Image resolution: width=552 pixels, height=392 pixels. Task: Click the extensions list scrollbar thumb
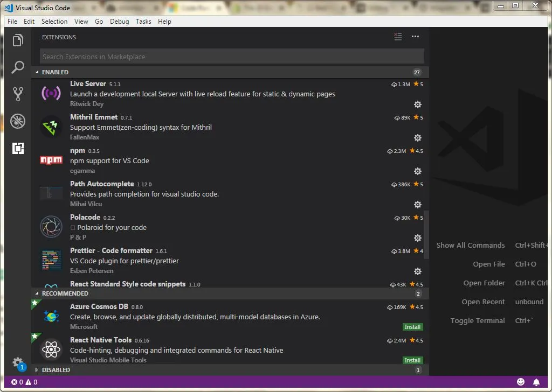pyautogui.click(x=426, y=234)
